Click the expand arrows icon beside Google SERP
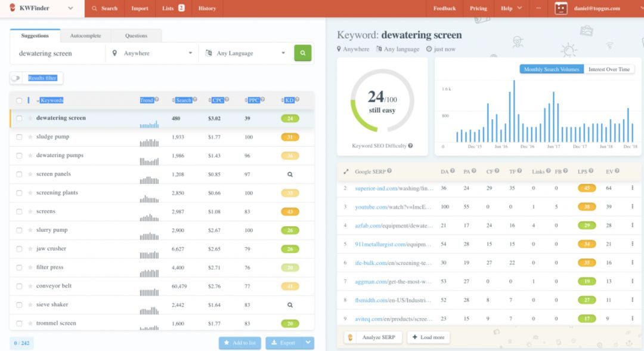 click(x=346, y=171)
